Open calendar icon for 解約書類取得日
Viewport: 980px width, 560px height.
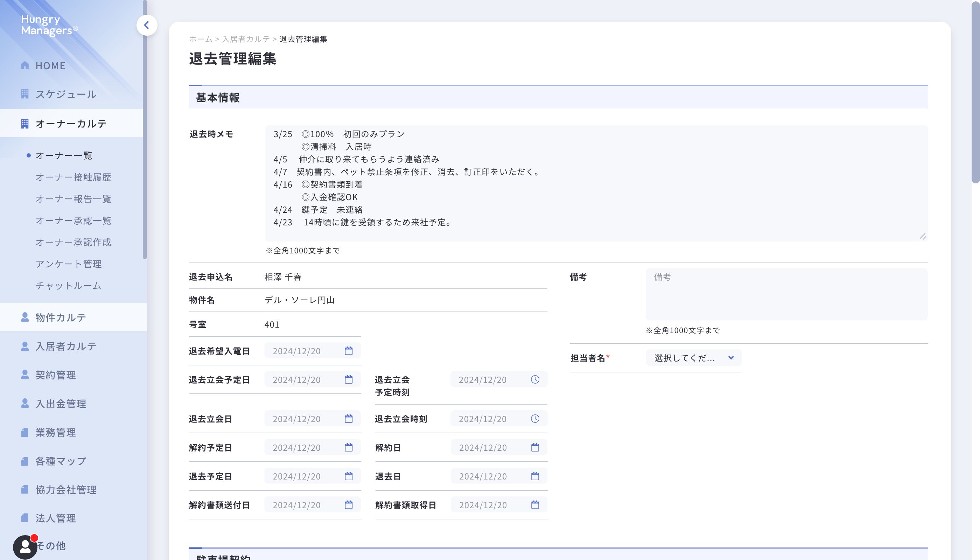pos(535,505)
